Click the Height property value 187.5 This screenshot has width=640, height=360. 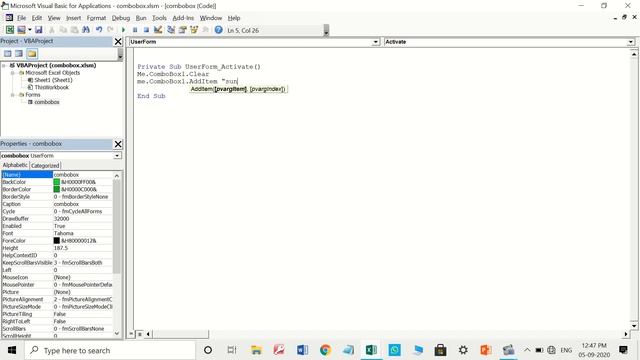[x=83, y=248]
